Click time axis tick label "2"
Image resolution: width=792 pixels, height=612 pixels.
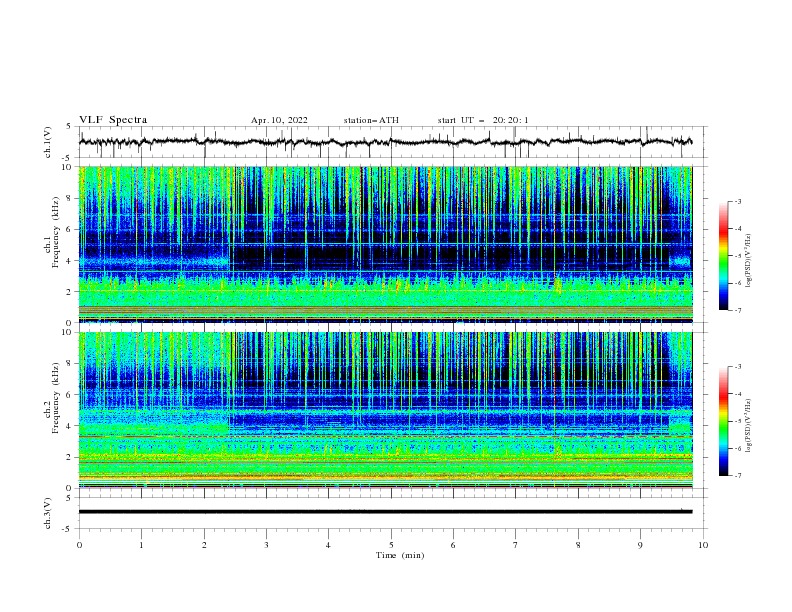coord(204,545)
